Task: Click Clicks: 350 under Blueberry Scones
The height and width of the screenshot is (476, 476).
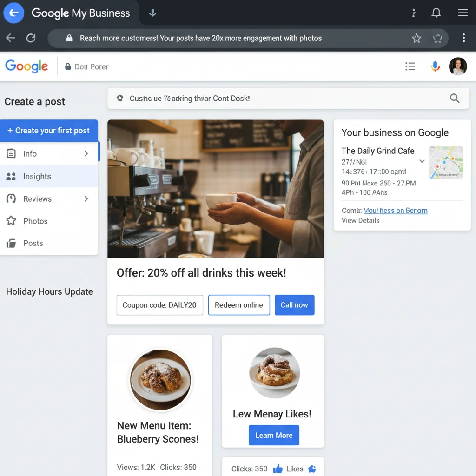Action: [178, 467]
